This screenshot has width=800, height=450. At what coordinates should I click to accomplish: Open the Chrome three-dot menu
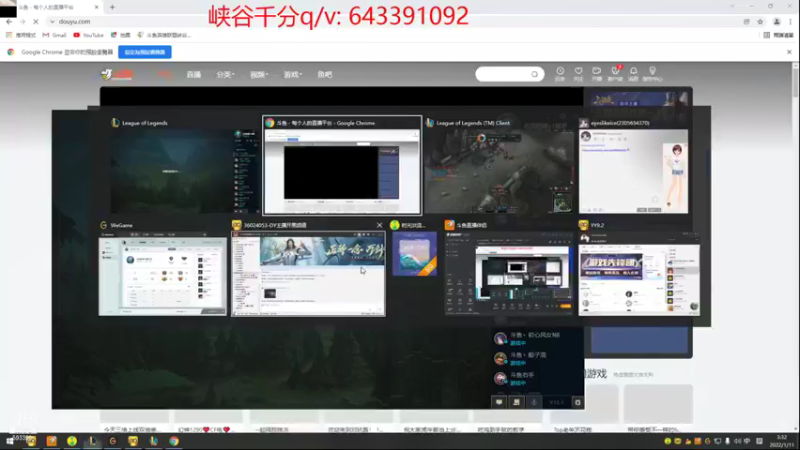[790, 21]
